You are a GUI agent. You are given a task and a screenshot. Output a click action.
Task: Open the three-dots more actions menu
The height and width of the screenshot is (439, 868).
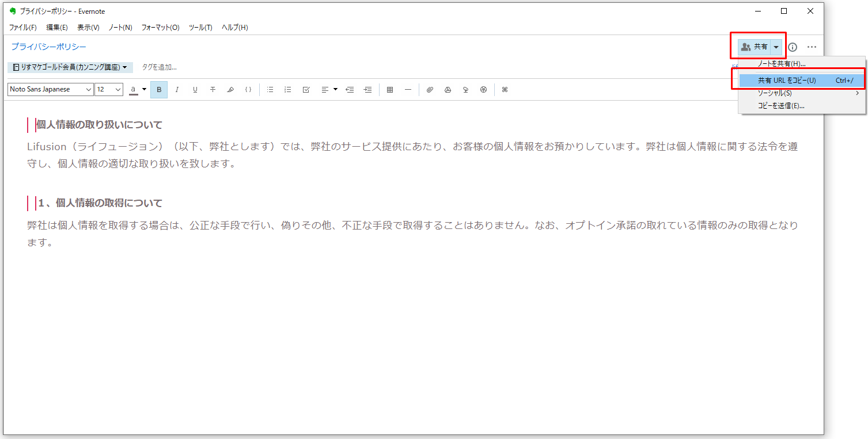point(812,47)
